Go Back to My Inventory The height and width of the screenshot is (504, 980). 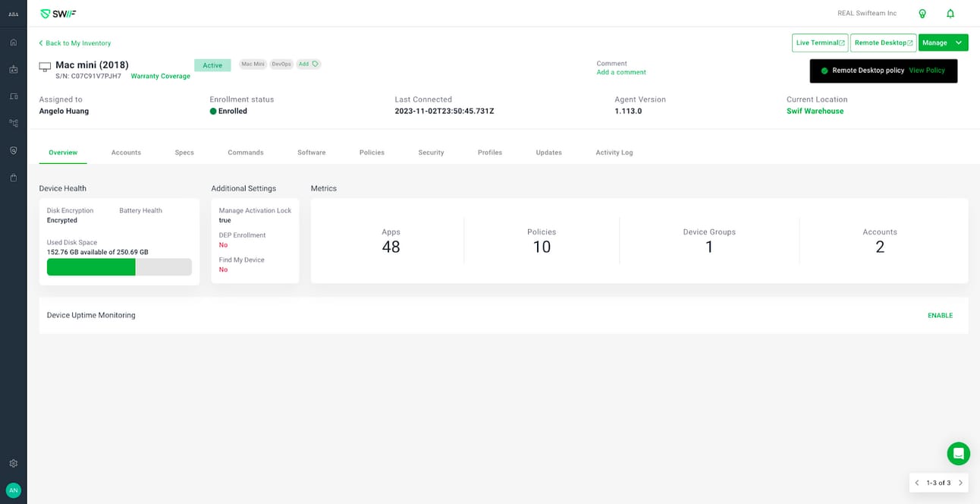pyautogui.click(x=74, y=43)
